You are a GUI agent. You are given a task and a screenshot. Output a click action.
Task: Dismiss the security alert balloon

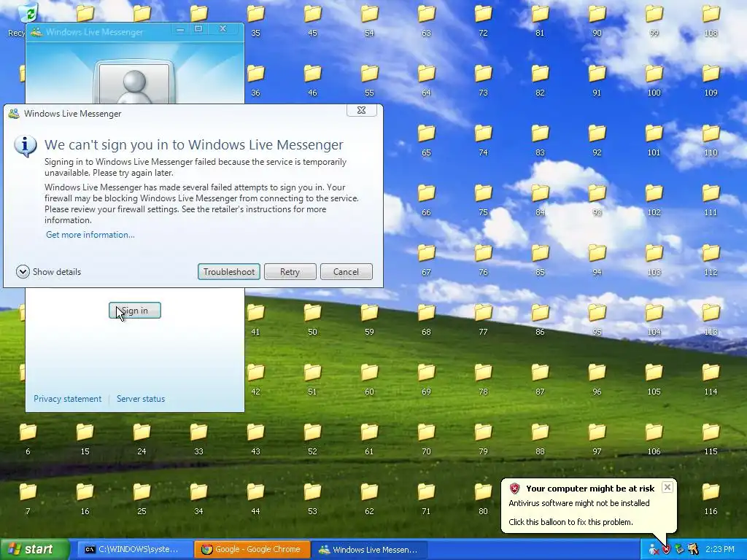tap(667, 487)
